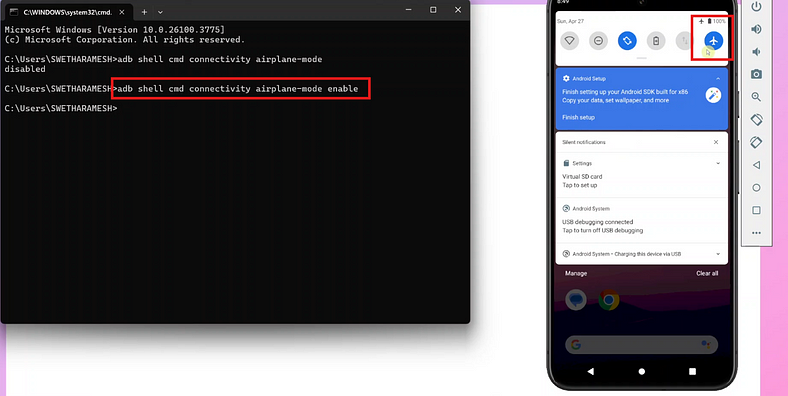Click 'Tap to turn off USB debugging' text
The image size is (788, 396).
coord(603,231)
